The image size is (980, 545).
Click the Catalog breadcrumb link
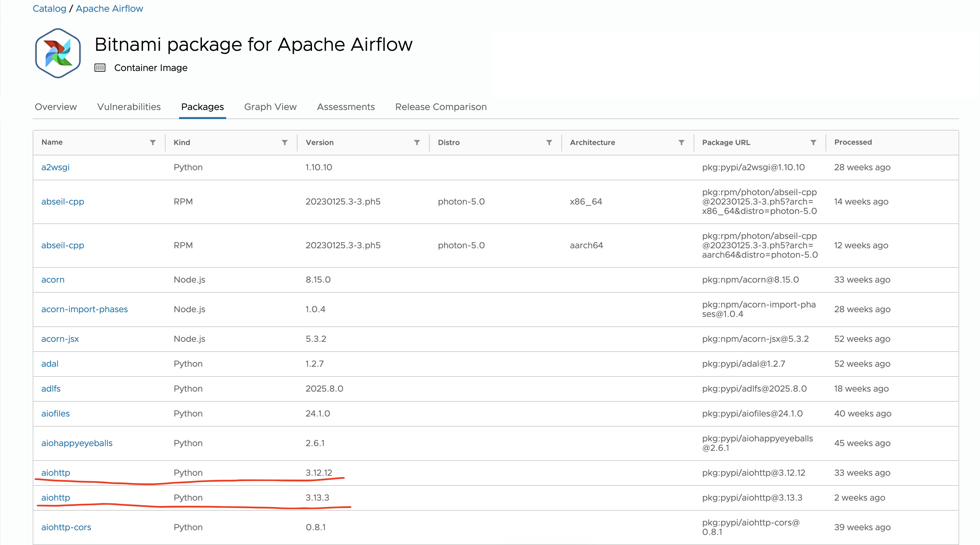tap(49, 8)
